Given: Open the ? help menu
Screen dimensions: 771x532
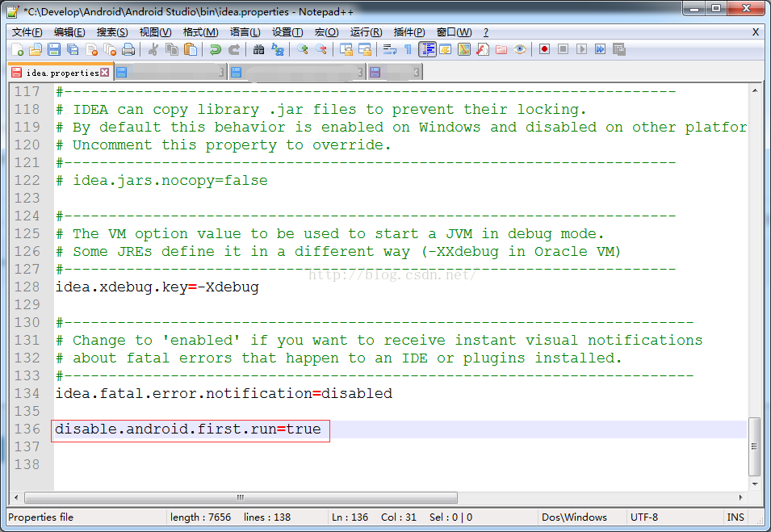Looking at the screenshot, I should pyautogui.click(x=486, y=32).
